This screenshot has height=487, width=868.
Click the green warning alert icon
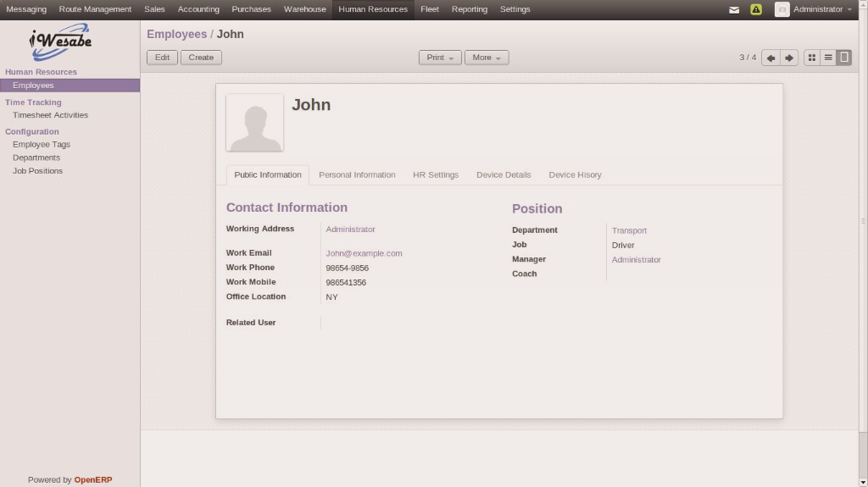756,9
